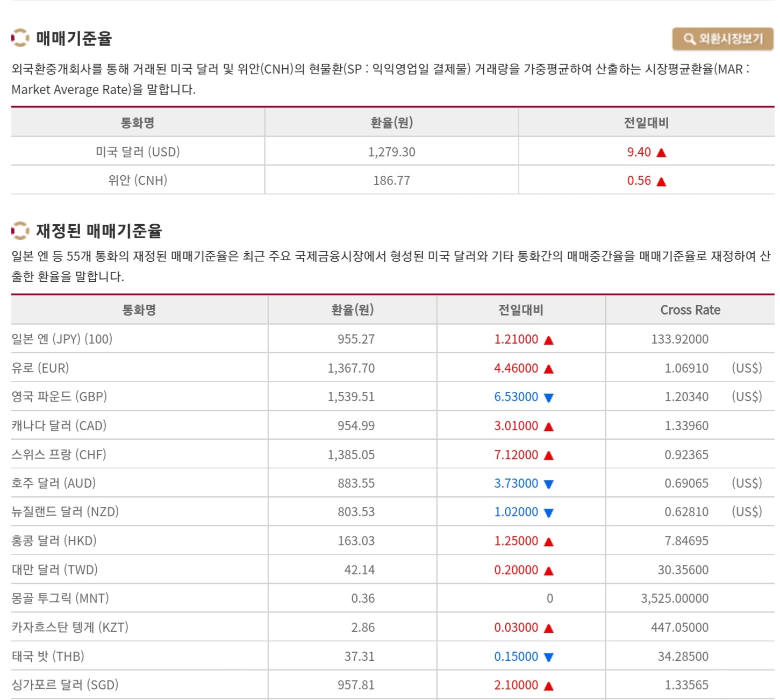Click the CNH rate 186.77
The width and height of the screenshot is (780, 700).
[391, 181]
